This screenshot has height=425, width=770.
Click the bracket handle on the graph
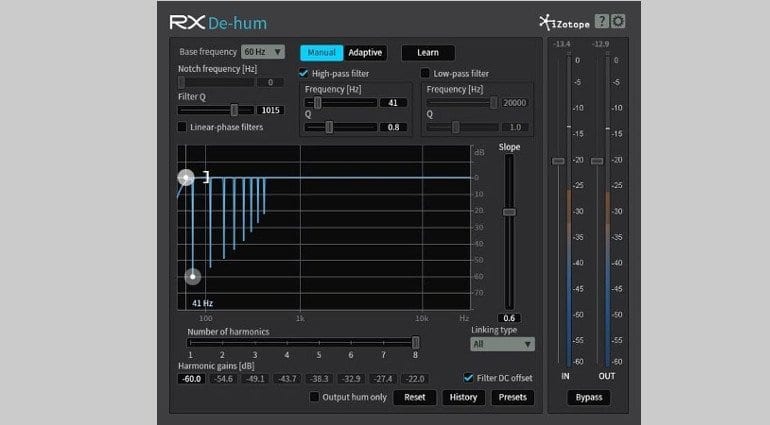[207, 177]
